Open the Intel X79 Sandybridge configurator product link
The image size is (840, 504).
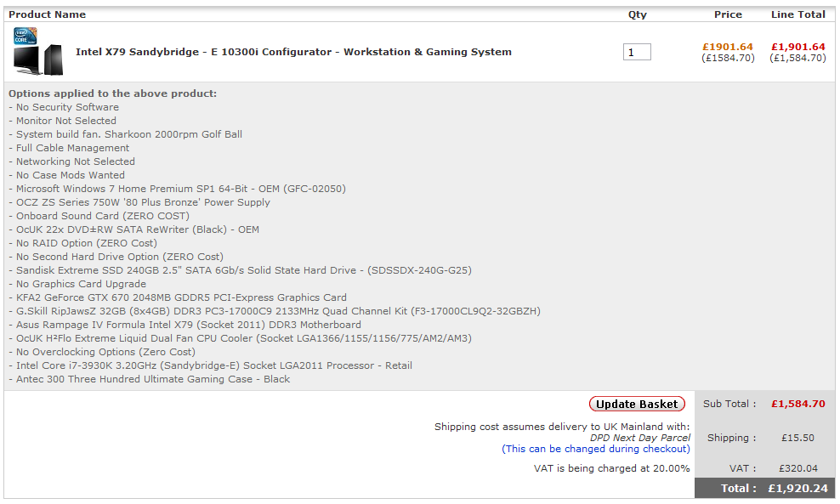pos(293,52)
